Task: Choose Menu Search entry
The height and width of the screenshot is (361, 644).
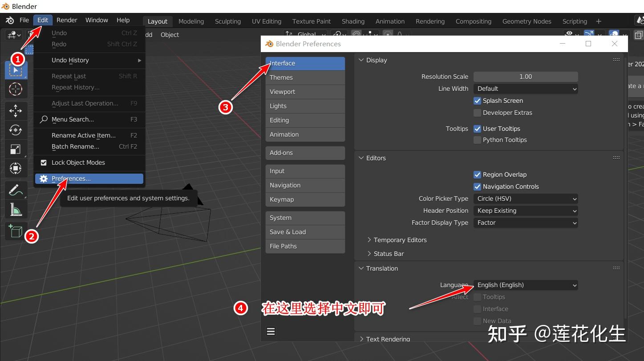Action: pos(89,119)
